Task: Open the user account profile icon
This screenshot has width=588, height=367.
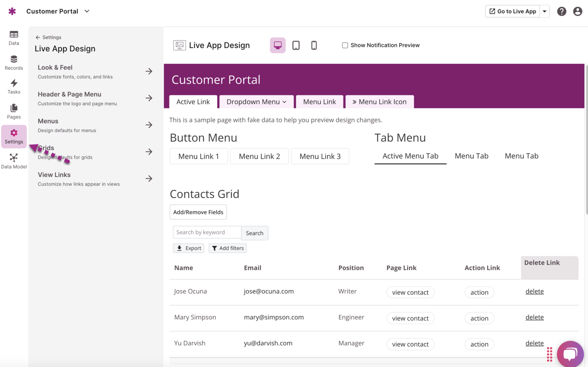Action: 577,11
